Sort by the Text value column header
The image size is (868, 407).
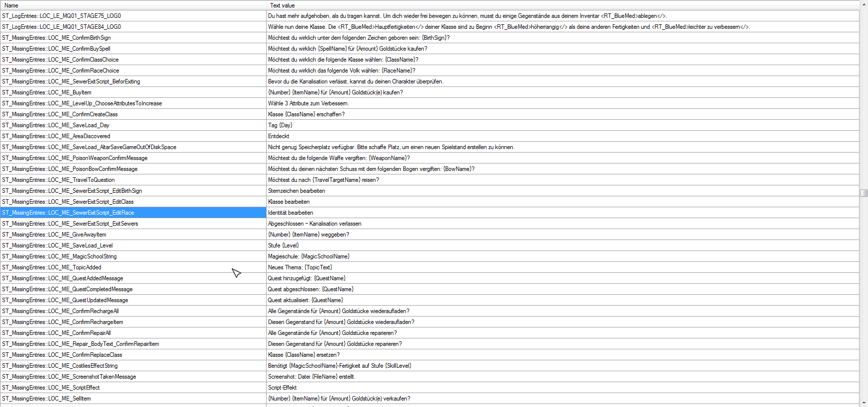[563, 5]
